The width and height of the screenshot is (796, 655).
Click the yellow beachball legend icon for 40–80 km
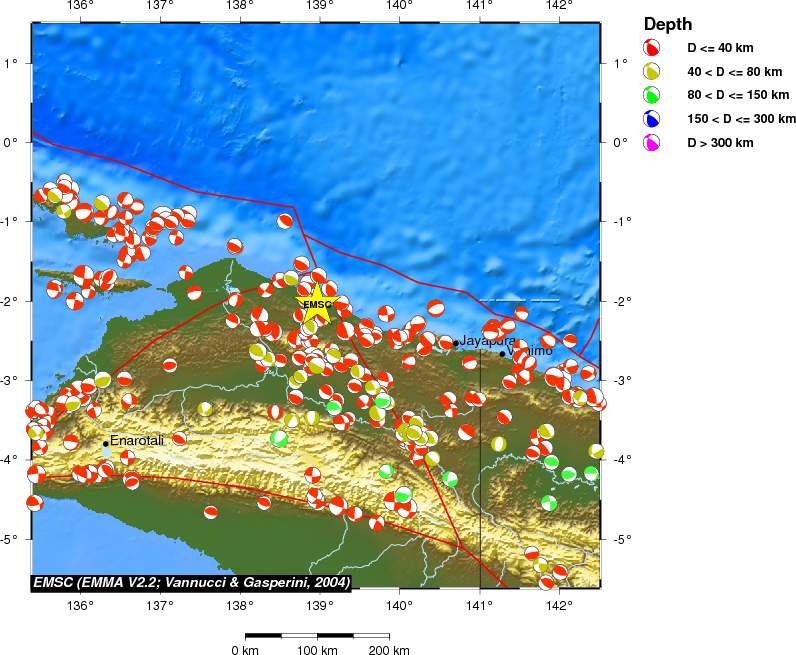point(651,72)
